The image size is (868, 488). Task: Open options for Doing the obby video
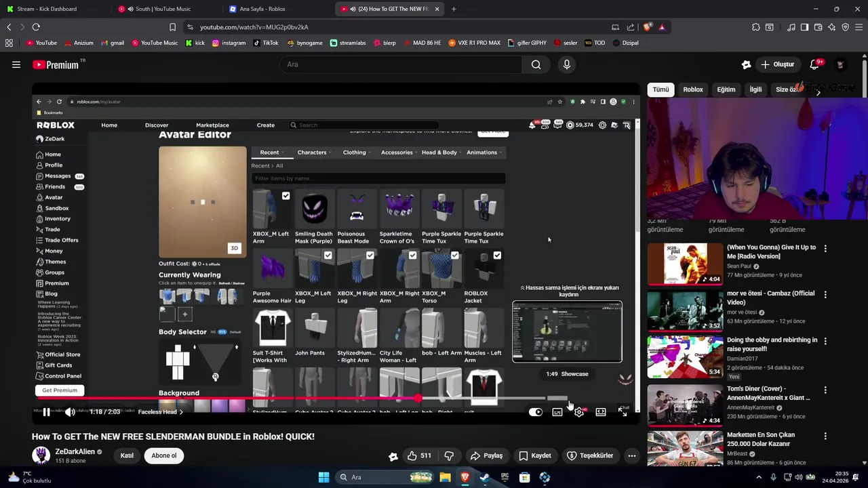825,342
